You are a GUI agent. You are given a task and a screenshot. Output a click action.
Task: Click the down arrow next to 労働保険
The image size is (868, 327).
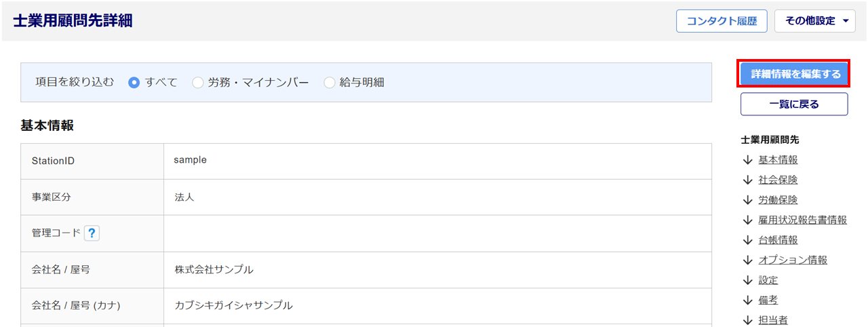[748, 200]
